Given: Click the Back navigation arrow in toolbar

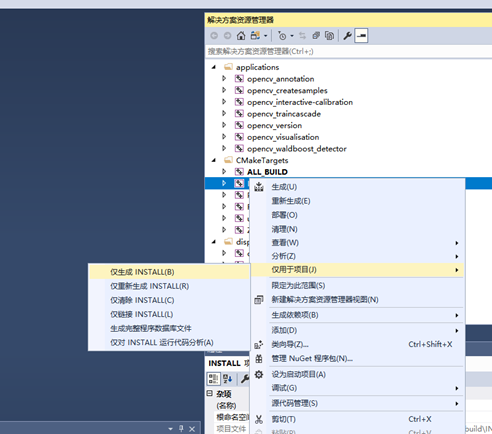Looking at the screenshot, I should (214, 36).
